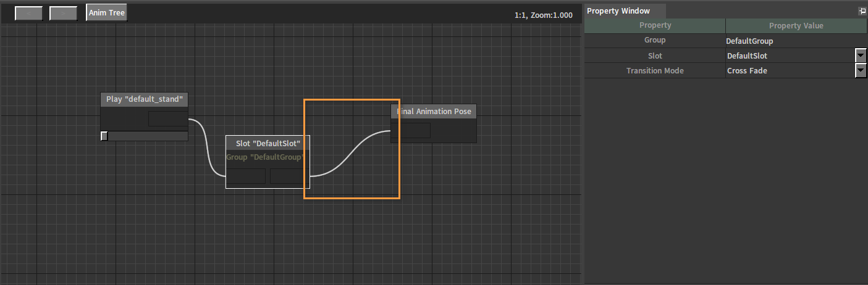Click the Slot node's right output pin
This screenshot has height=285, width=868.
tap(289, 176)
